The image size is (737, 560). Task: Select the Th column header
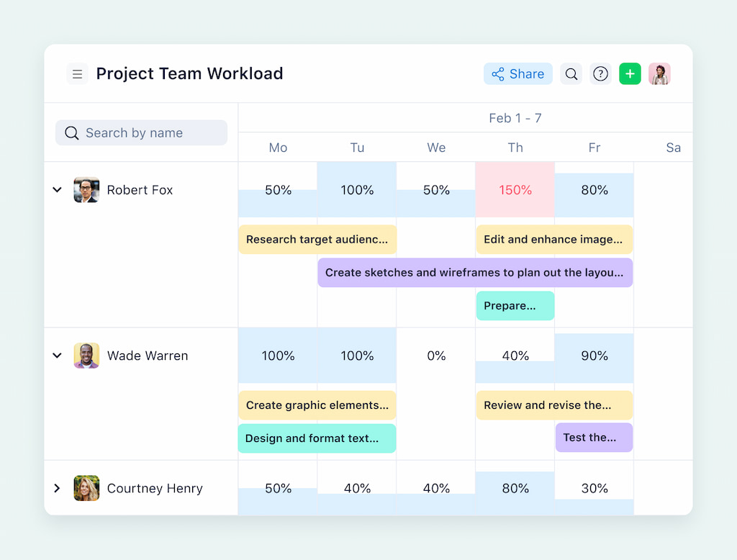[515, 148]
